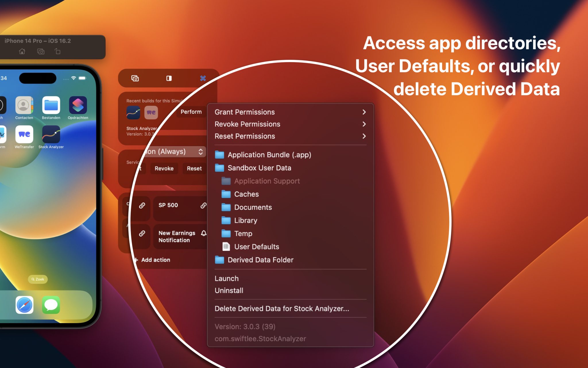Open the User Defaults file

[291, 247]
